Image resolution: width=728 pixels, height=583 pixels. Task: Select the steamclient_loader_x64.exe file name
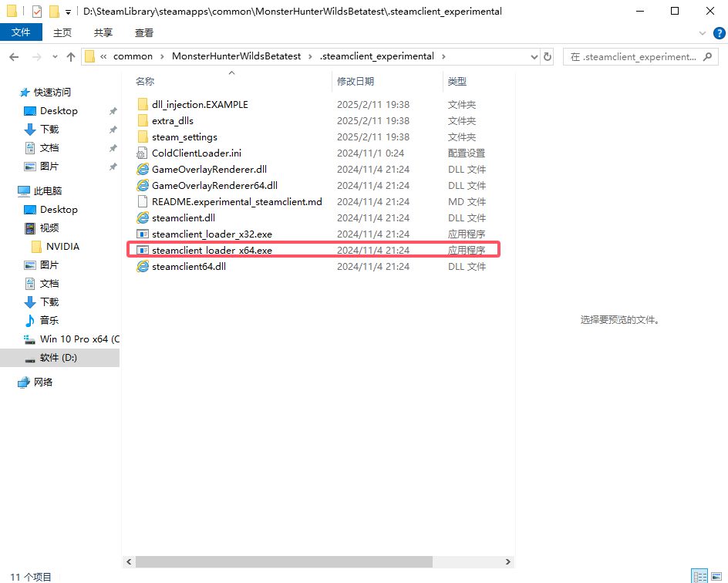pos(212,251)
